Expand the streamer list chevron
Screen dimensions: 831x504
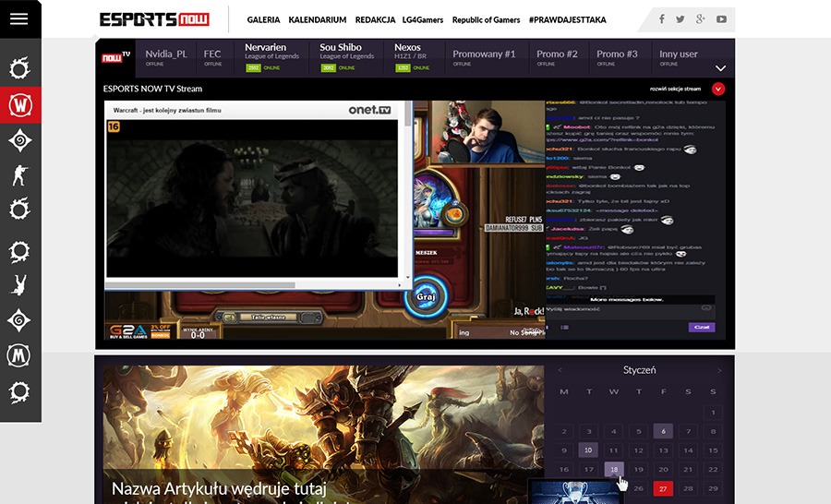[720, 68]
